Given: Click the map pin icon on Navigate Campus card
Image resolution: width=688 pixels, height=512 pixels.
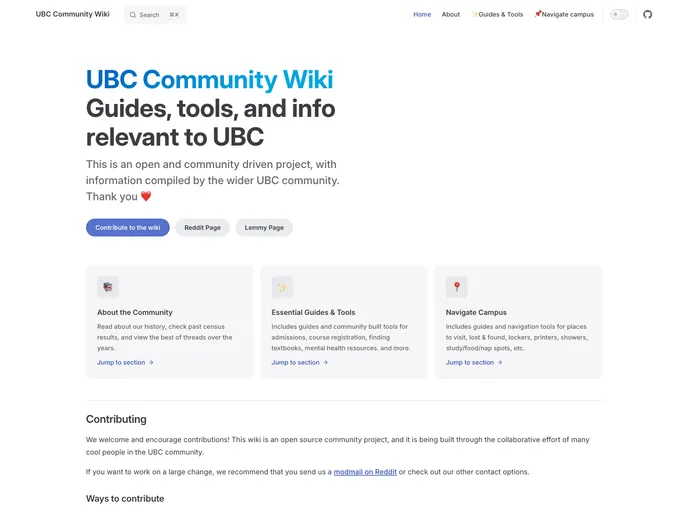Looking at the screenshot, I should coord(456,287).
